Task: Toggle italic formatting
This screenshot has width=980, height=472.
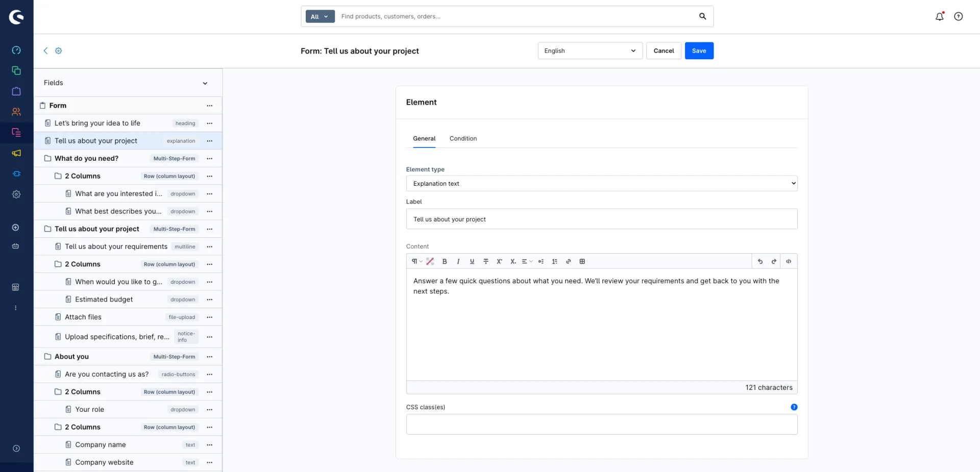Action: [458, 261]
